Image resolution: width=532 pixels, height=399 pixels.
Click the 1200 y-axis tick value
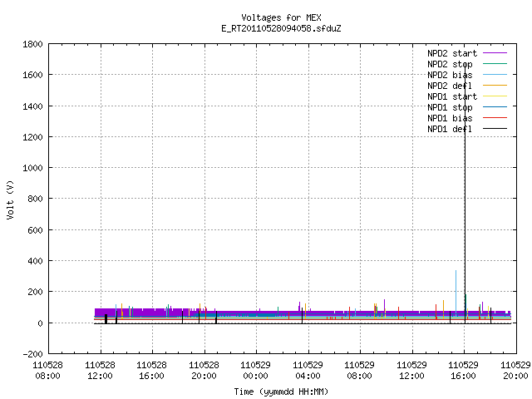32,137
